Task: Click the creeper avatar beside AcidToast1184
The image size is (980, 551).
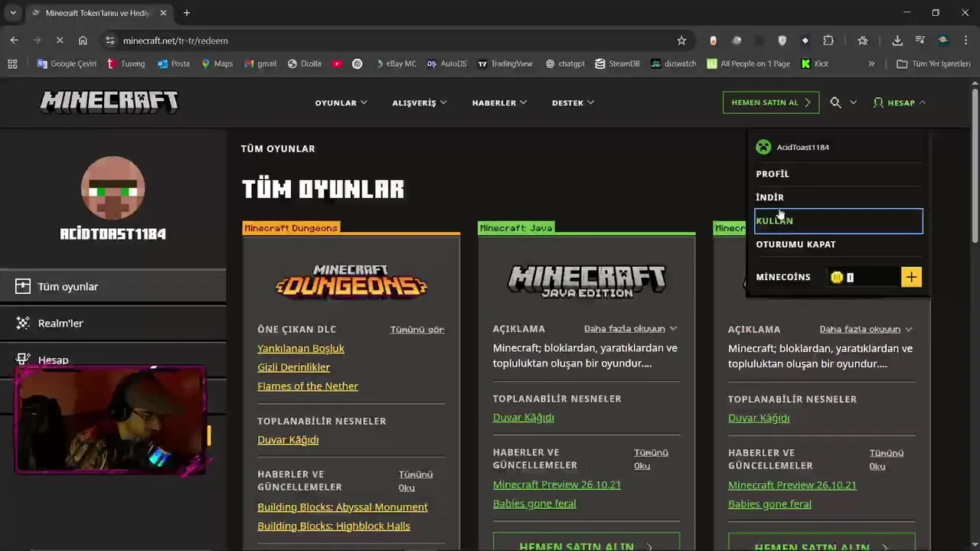Action: (763, 147)
